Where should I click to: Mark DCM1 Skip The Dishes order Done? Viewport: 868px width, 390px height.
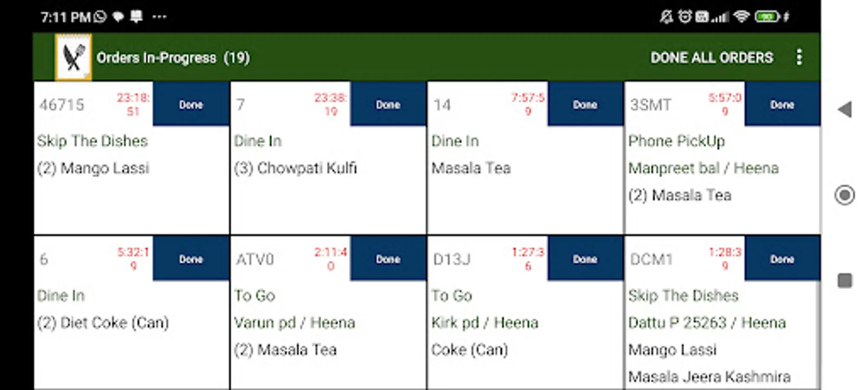(783, 259)
